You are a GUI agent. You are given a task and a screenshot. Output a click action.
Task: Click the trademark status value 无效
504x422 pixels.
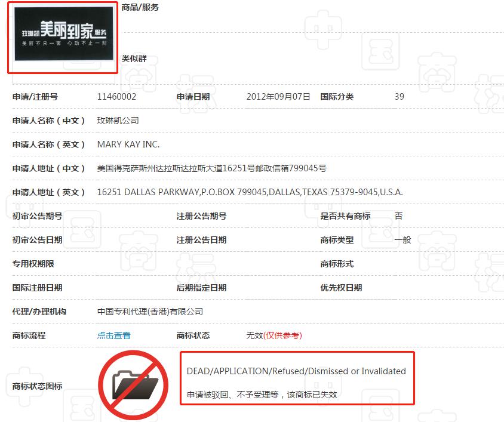click(x=254, y=335)
